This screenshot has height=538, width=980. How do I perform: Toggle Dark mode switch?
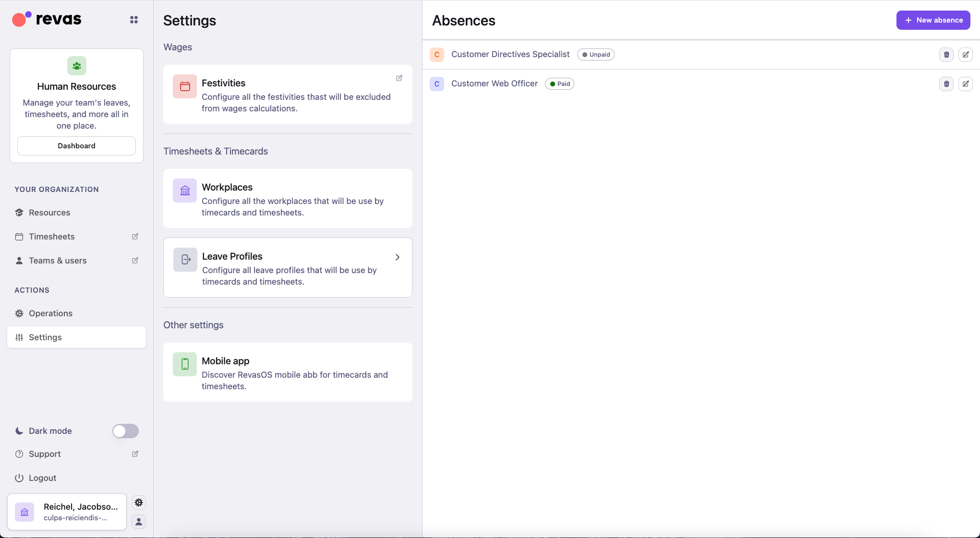tap(125, 431)
